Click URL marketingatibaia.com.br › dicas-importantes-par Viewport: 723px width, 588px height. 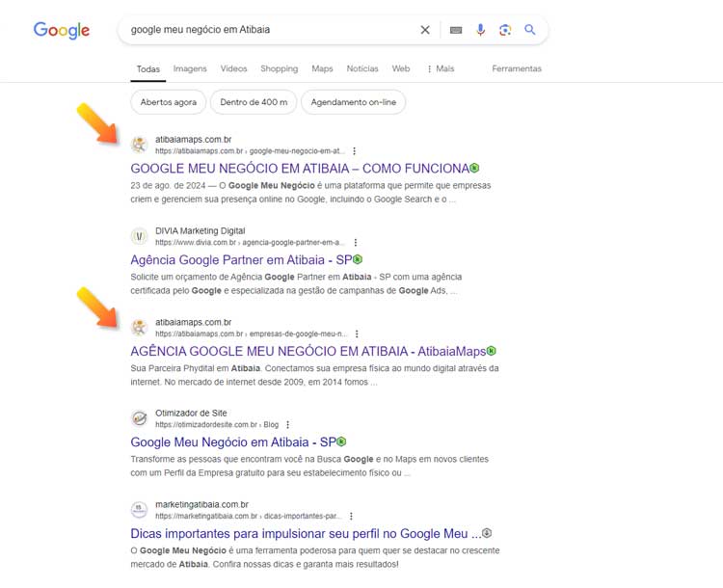click(x=248, y=516)
